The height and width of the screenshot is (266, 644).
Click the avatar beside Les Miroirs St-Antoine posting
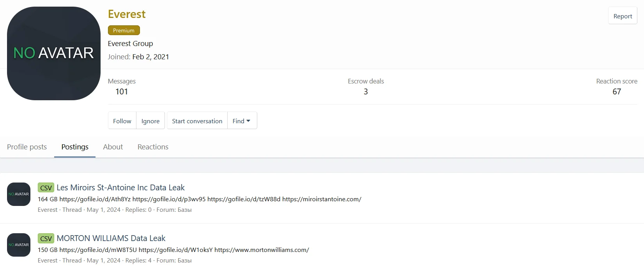point(19,194)
